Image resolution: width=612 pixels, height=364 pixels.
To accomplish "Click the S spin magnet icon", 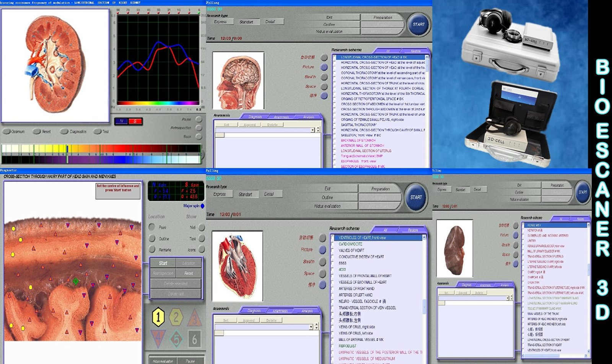I will pos(135,121).
